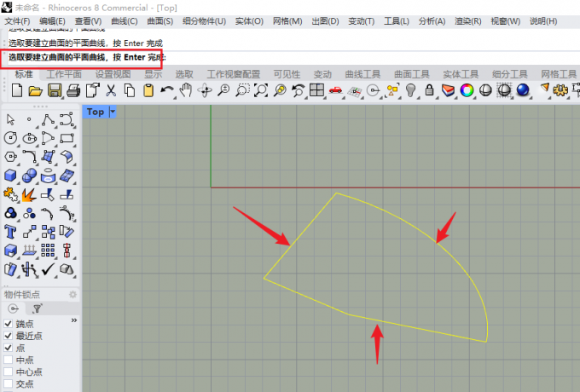580x392 pixels.
Task: Switch to the 工作平面 toolbar tab
Action: click(x=64, y=74)
